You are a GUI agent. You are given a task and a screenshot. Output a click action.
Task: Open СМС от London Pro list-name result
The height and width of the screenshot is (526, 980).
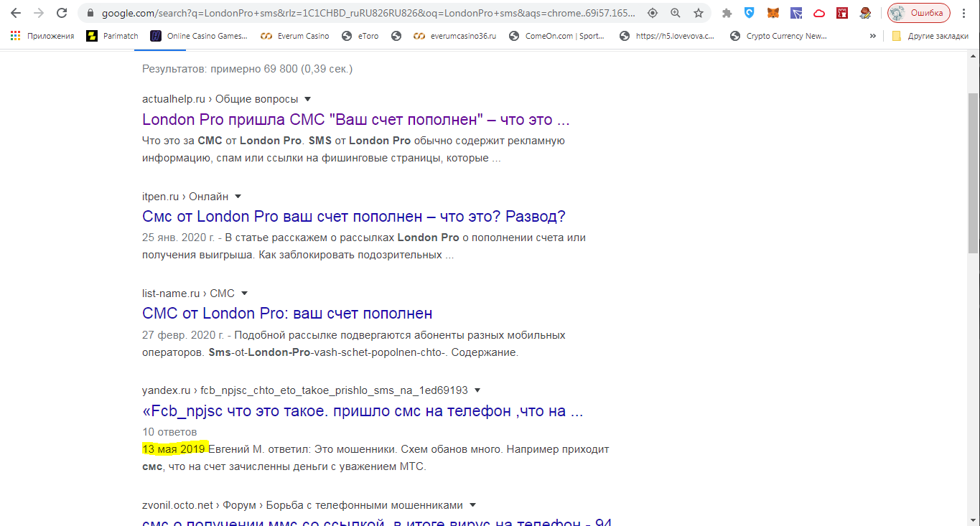tap(287, 314)
